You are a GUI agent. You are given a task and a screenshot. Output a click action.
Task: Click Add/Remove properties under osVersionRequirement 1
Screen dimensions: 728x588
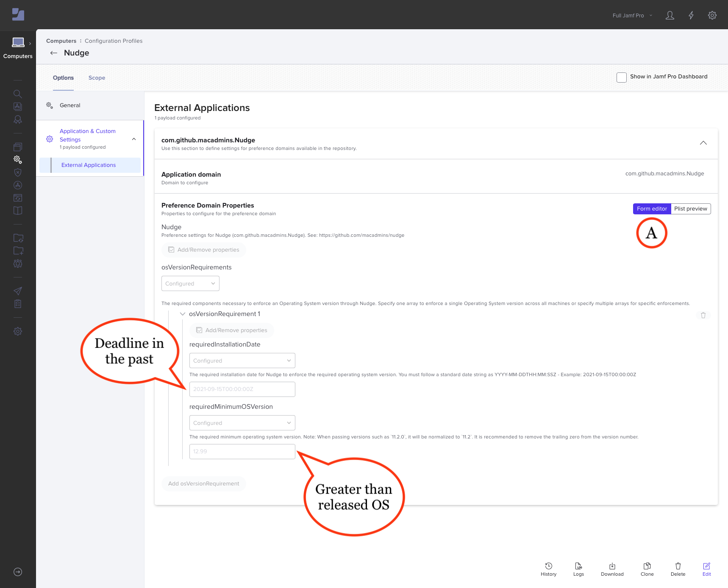232,330
